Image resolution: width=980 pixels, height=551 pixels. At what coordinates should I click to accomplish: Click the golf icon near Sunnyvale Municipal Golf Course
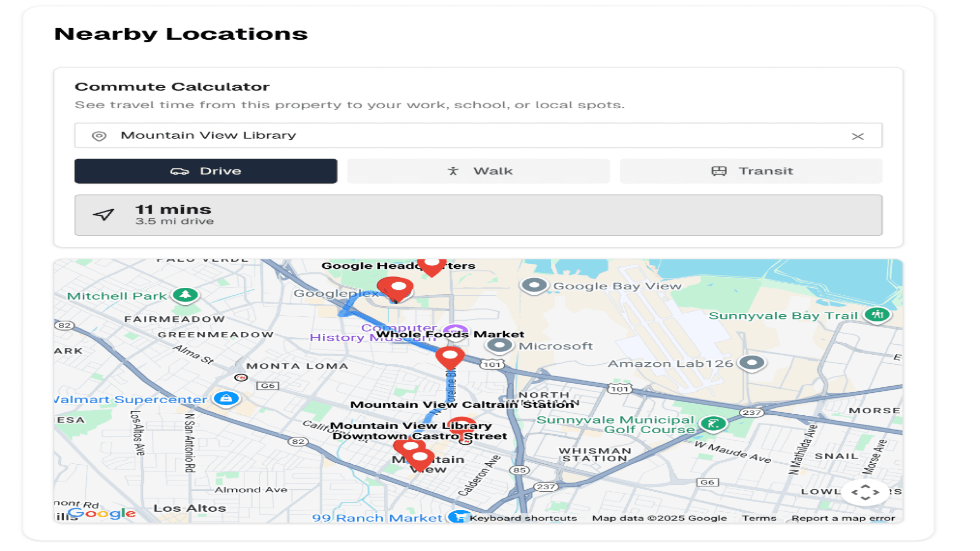tap(713, 423)
